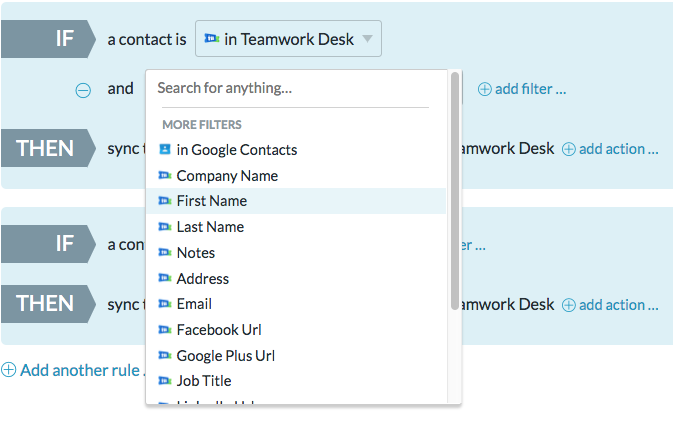Image resolution: width=673 pixels, height=421 pixels.
Task: Click plus icon of first rule's add action
Action: (569, 149)
